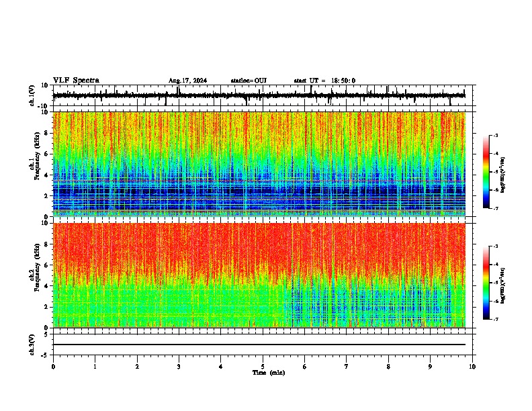
Task: Click the "-7" label on ch.2 color scale
Action: 495,319
